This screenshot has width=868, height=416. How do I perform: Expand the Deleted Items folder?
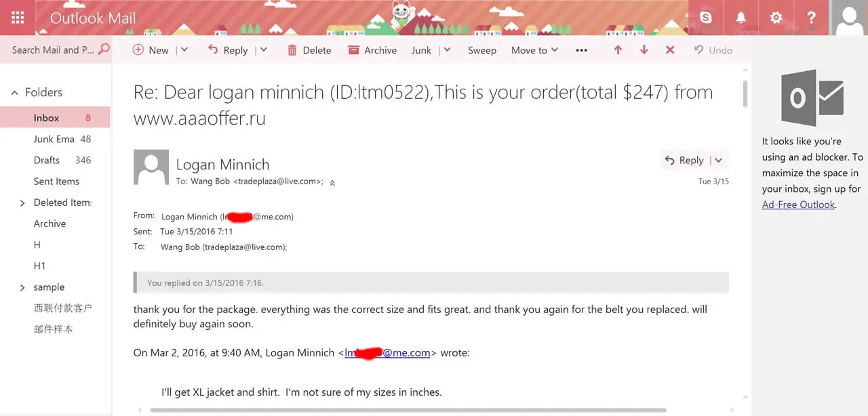tap(22, 203)
